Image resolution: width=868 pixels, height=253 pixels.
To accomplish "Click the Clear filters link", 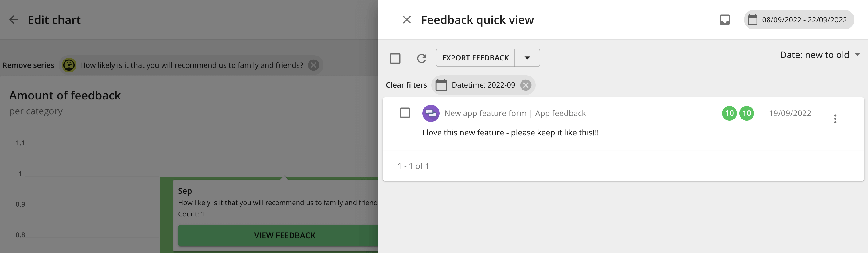I will 406,85.
